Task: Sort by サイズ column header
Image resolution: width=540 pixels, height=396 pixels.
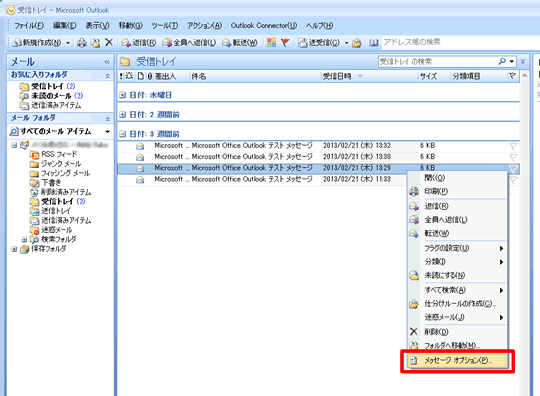Action: (434, 76)
